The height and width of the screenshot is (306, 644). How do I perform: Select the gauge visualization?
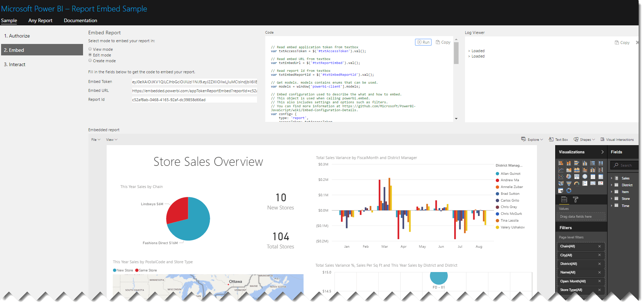577,183
